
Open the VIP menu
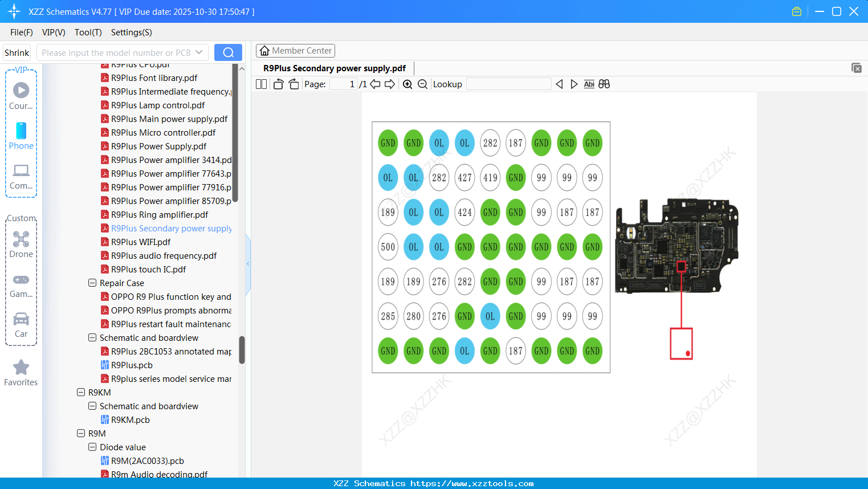pos(54,32)
